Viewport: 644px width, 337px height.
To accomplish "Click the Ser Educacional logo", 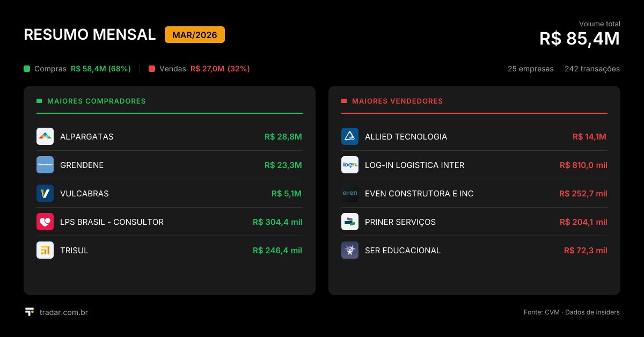I will [x=350, y=250].
